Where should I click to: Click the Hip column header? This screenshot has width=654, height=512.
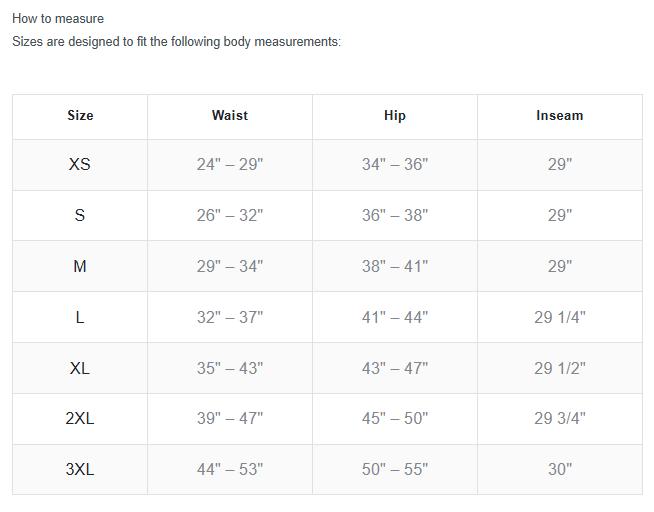click(x=395, y=115)
